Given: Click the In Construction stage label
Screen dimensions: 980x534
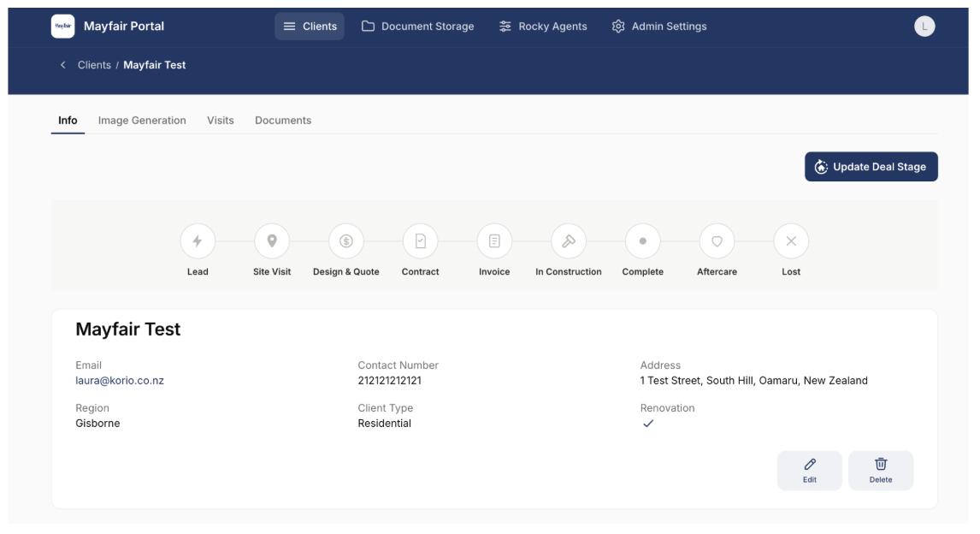Looking at the screenshot, I should (x=569, y=271).
